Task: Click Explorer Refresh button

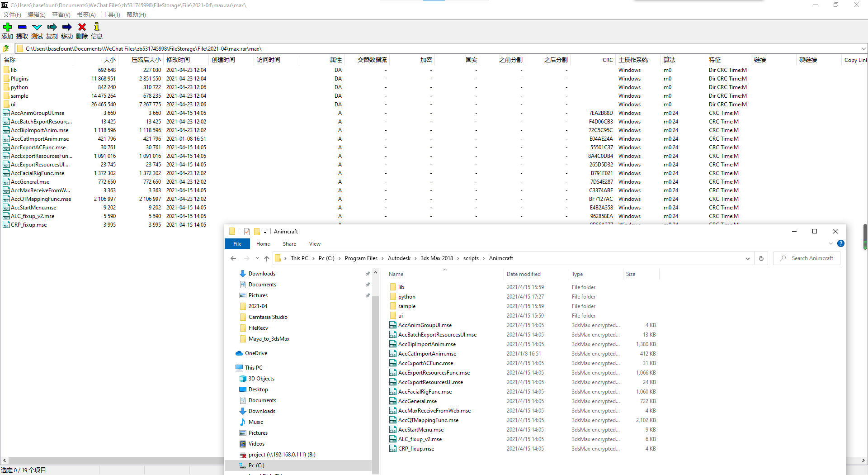Action: pyautogui.click(x=761, y=258)
